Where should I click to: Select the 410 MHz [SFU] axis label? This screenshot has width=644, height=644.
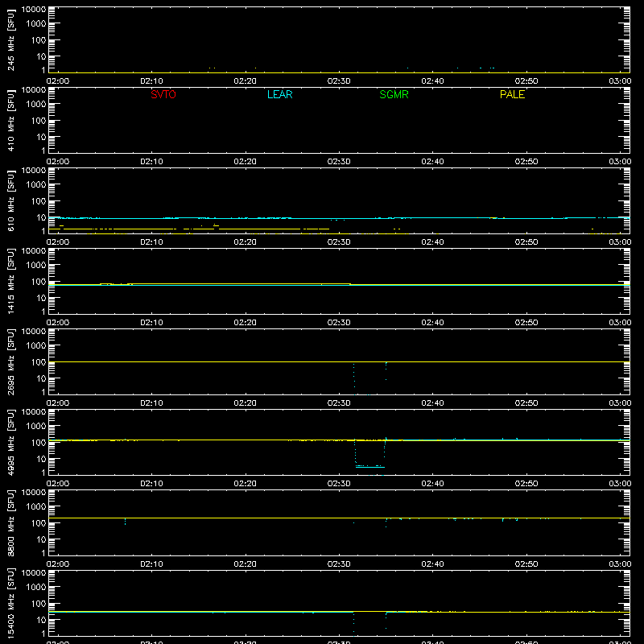10,121
